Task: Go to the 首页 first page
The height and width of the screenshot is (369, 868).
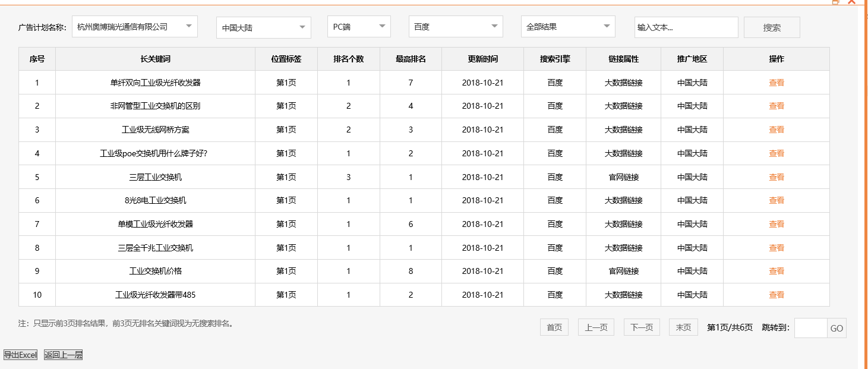Action: [554, 327]
